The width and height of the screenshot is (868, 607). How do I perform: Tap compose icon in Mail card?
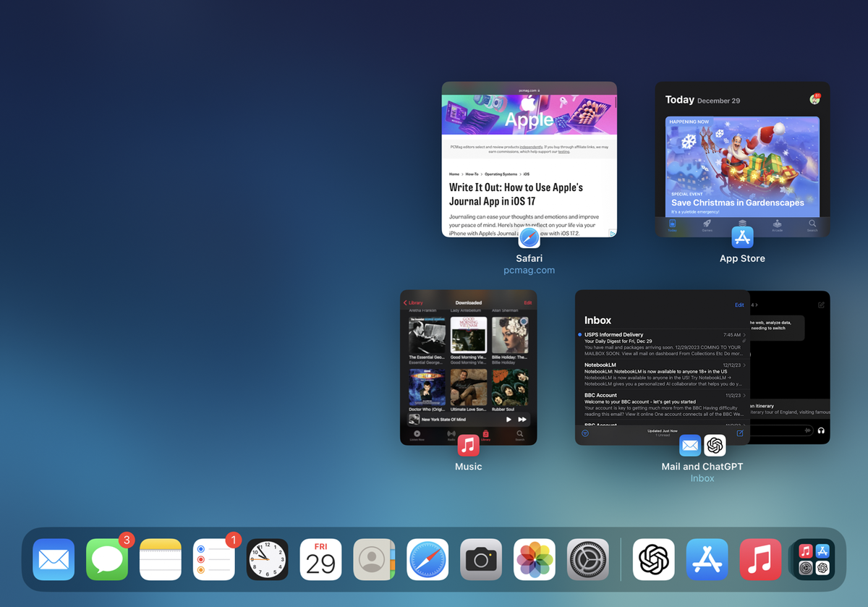[x=740, y=433]
